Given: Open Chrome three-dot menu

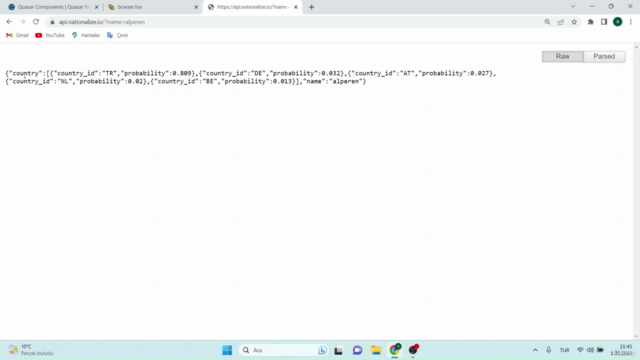Looking at the screenshot, I should 631,22.
